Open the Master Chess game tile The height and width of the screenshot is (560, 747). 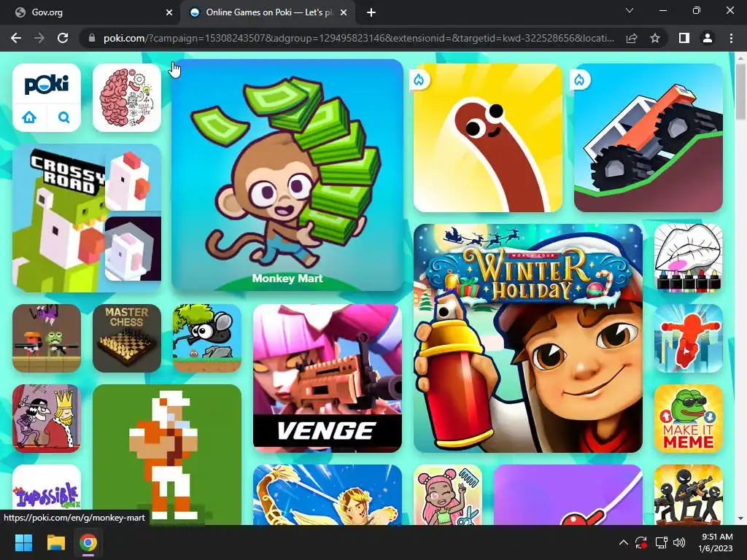[x=127, y=338]
